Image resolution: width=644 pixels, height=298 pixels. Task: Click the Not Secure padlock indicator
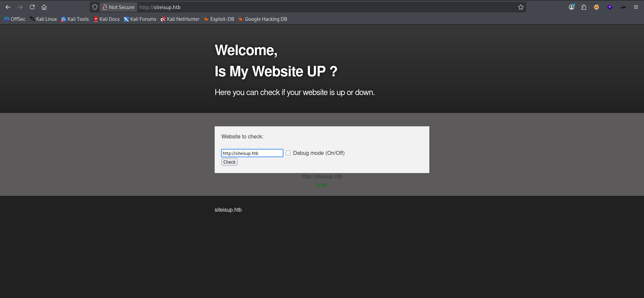pyautogui.click(x=118, y=7)
